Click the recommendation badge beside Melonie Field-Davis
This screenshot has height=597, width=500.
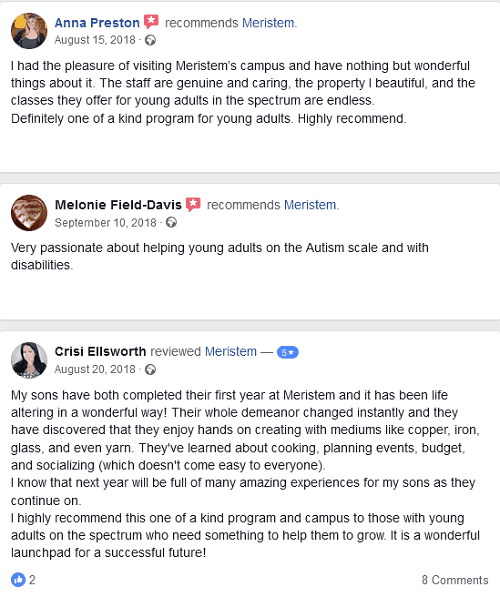point(193,204)
